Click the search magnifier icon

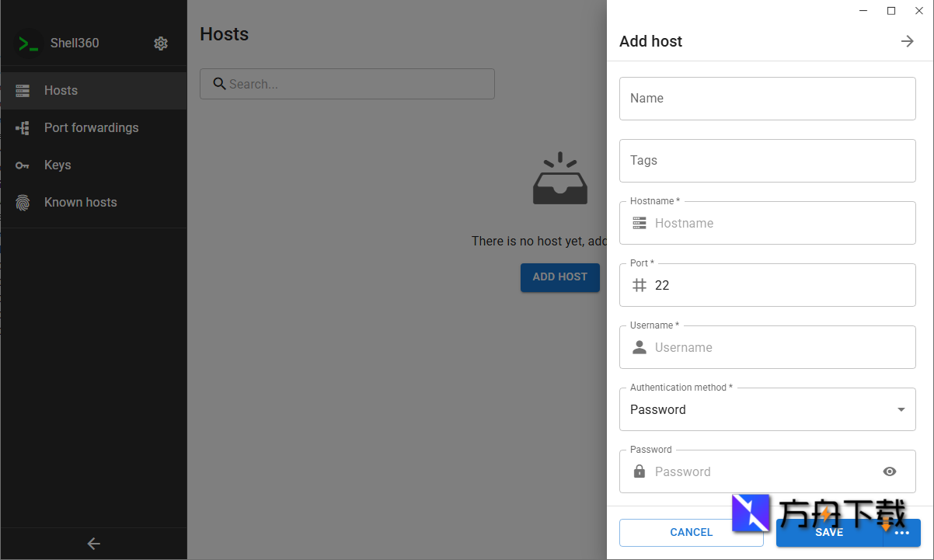(219, 84)
